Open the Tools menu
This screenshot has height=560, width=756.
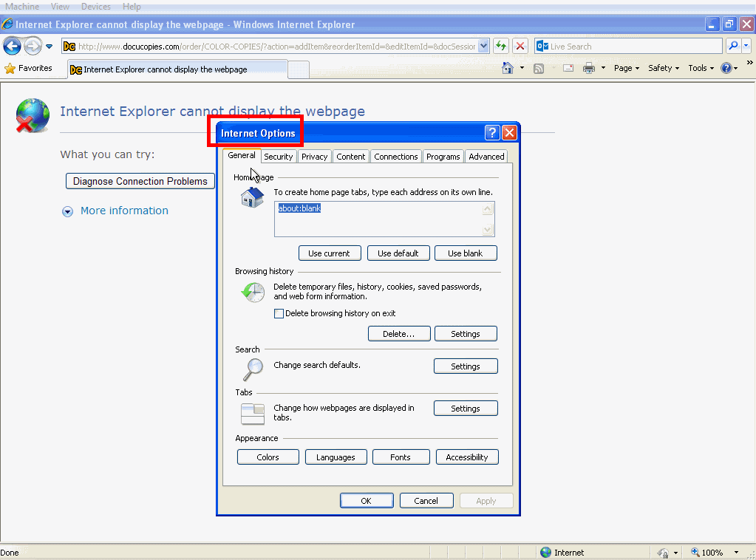(701, 68)
